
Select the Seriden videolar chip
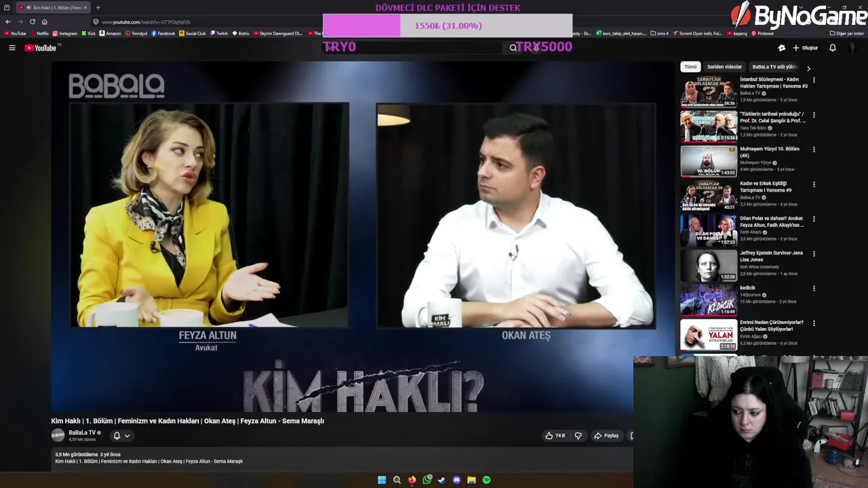point(724,67)
